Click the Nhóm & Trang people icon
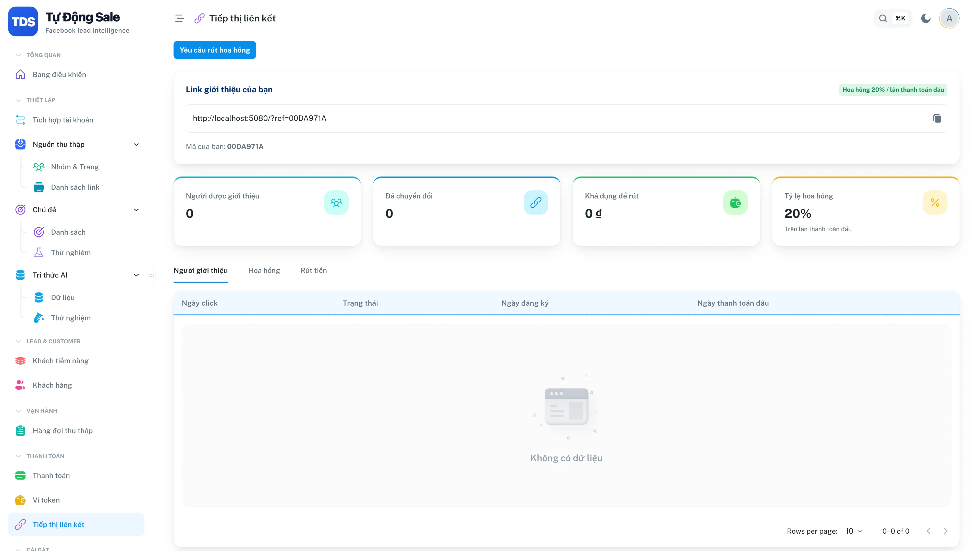The height and width of the screenshot is (551, 980). [x=39, y=167]
